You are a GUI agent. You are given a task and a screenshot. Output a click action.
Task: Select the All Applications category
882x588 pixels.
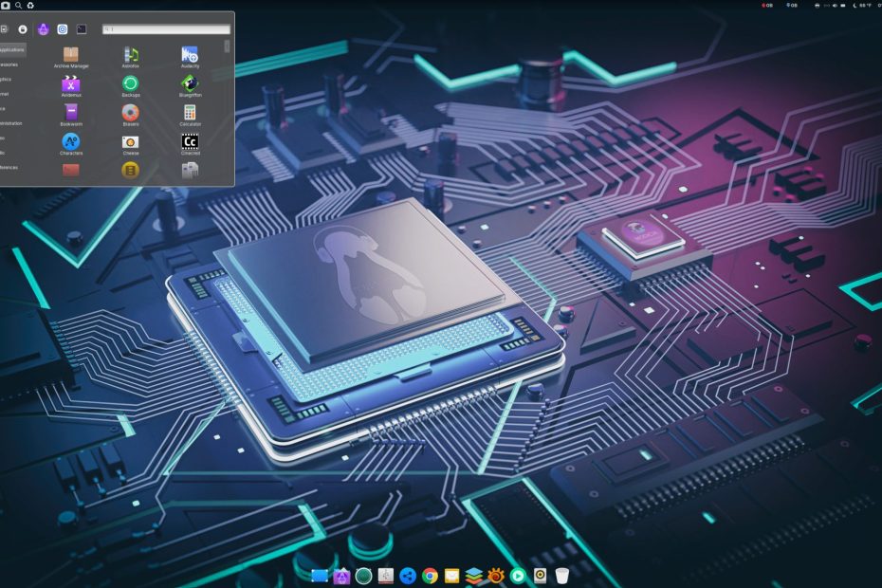(x=12, y=50)
